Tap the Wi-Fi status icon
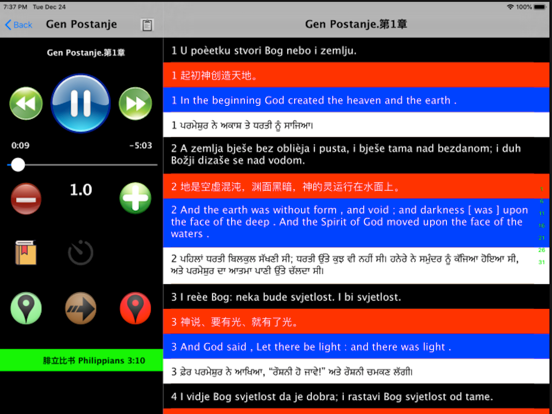 [510, 7]
